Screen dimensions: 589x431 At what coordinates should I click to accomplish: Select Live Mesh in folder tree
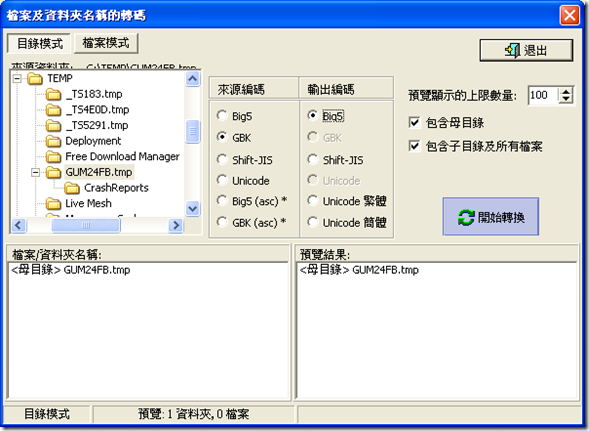pos(88,203)
